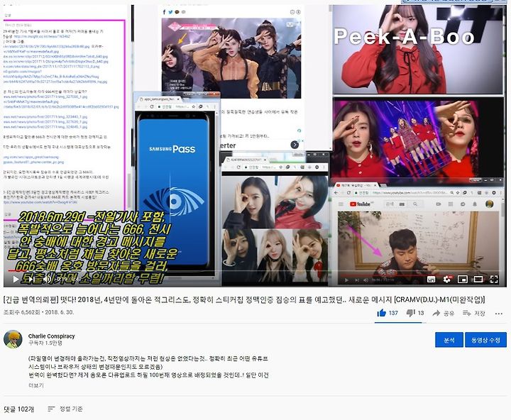The height and width of the screenshot is (420, 511).
Task: Seek along the video progress bar
Action: point(255,271)
